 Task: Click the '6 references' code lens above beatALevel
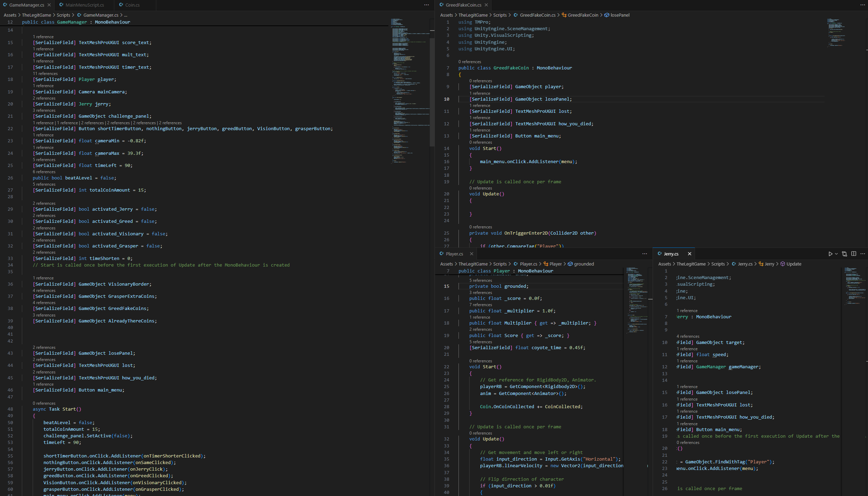click(44, 172)
